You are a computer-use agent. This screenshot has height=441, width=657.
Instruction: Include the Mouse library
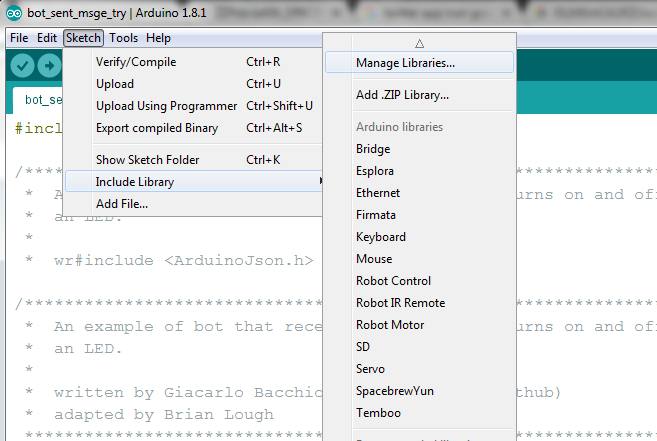tap(419, 259)
